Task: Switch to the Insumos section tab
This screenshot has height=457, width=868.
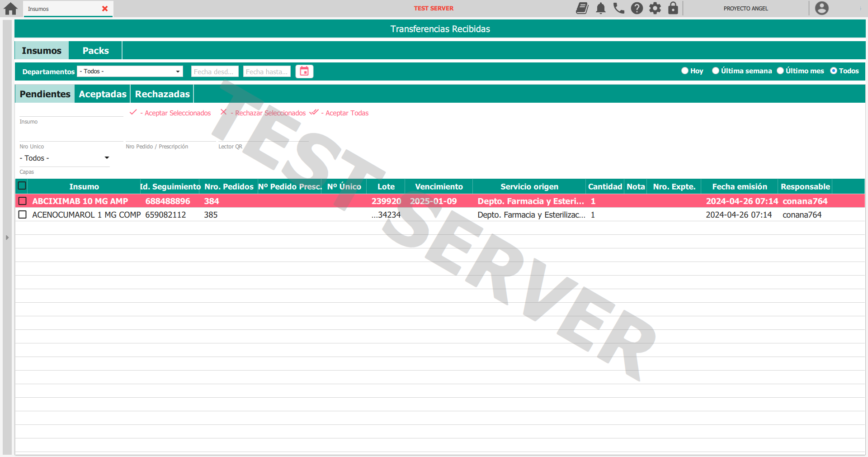Action: tap(42, 51)
